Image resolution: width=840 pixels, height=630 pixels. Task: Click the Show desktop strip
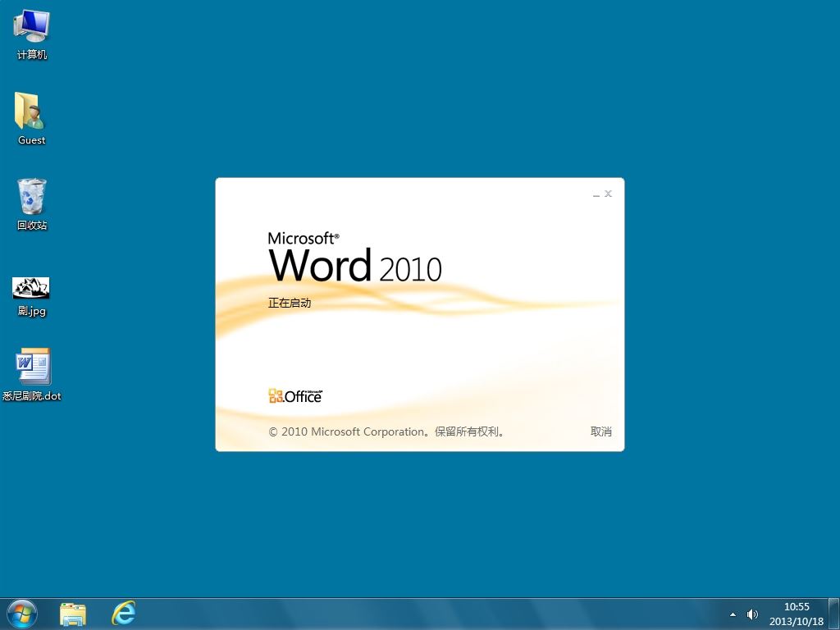point(834,614)
